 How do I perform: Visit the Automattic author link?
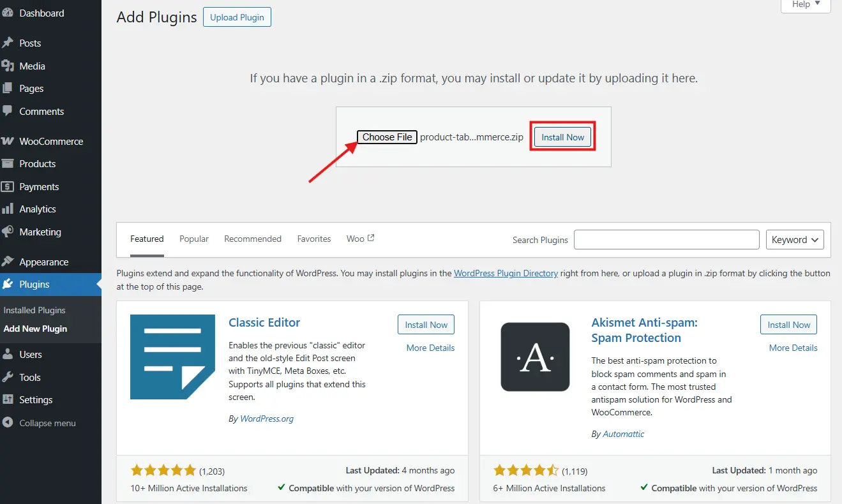624,434
